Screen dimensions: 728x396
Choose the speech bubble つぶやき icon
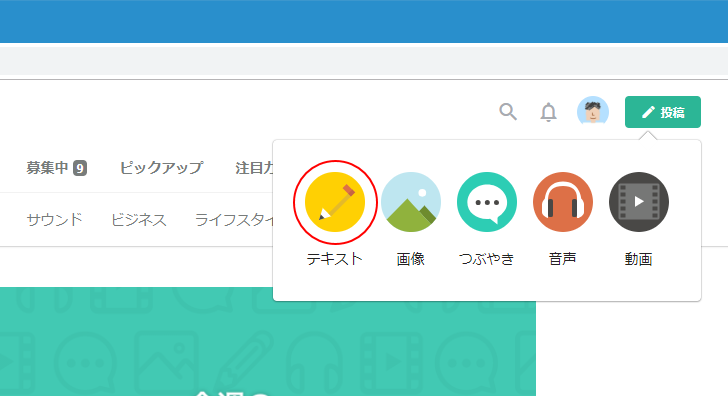coord(487,202)
